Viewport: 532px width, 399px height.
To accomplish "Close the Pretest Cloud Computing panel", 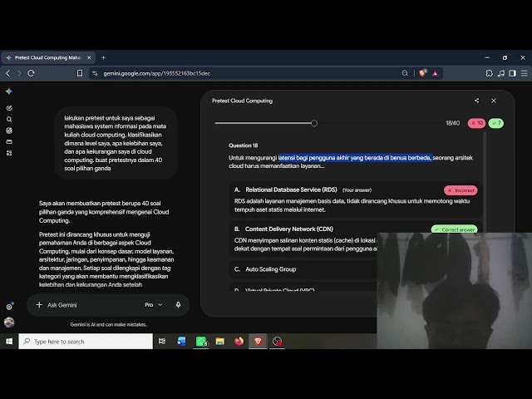I will point(494,101).
